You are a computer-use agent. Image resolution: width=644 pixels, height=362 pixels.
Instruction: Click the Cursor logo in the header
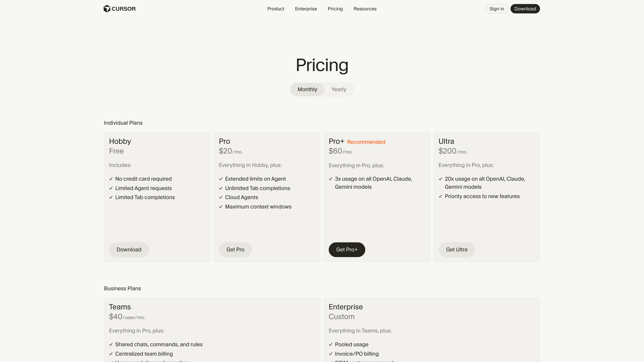point(119,9)
